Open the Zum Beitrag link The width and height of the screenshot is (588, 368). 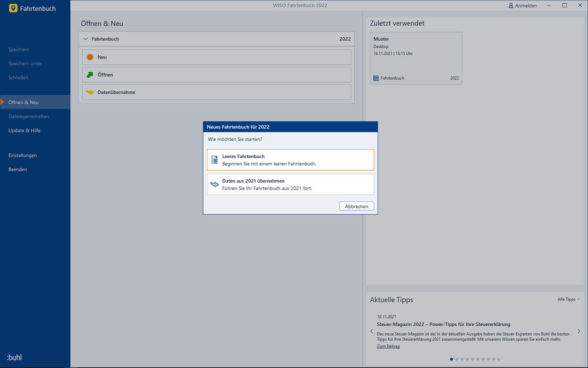click(388, 346)
